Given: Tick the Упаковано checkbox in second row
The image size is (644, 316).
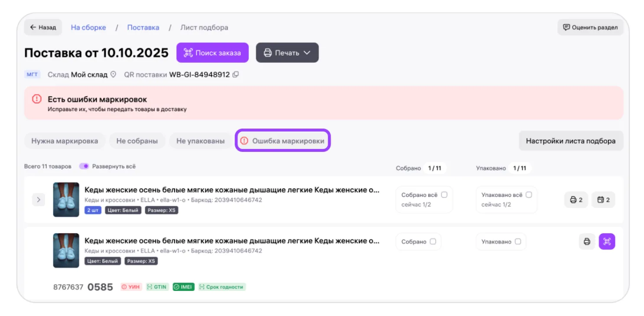Looking at the screenshot, I should (x=518, y=242).
